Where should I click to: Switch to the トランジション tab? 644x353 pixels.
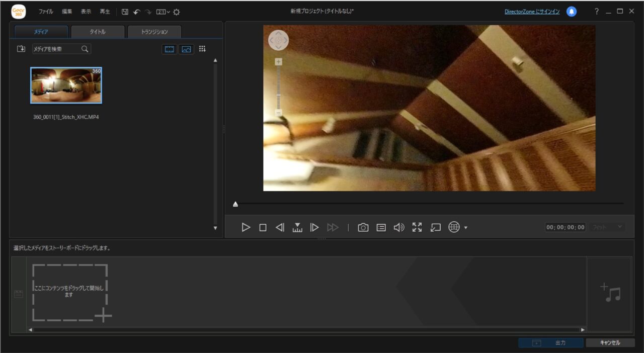tap(154, 32)
